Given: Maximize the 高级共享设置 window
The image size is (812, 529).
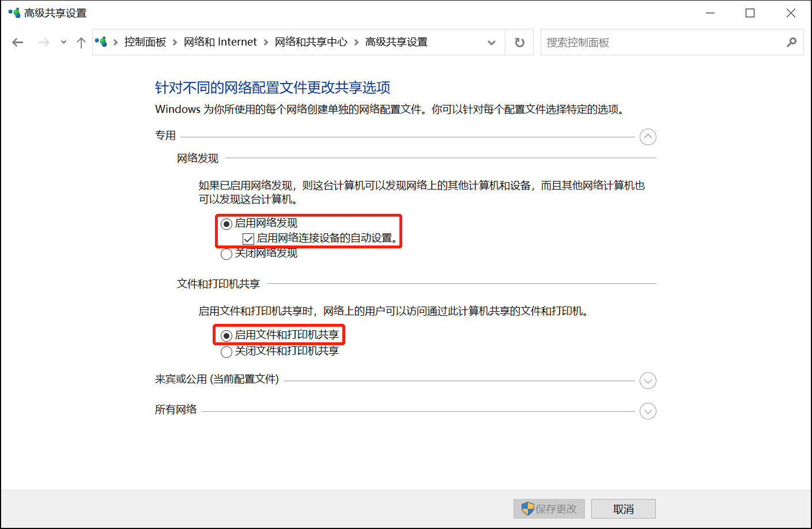Looking at the screenshot, I should click(750, 13).
